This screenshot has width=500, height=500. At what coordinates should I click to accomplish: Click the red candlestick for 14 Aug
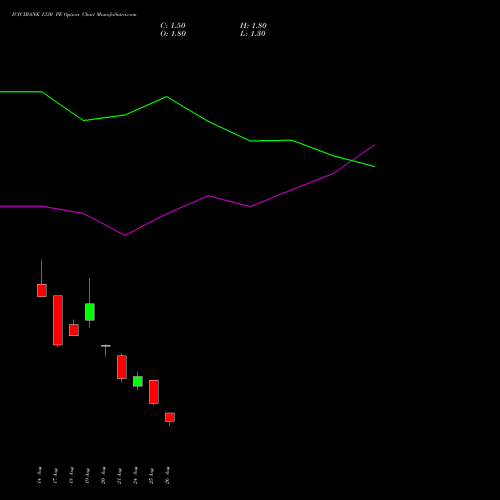[42, 290]
